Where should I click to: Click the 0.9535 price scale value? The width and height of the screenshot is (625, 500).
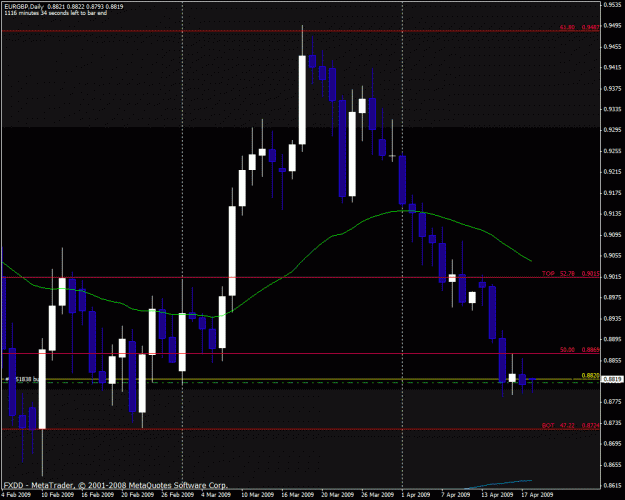coord(613,5)
